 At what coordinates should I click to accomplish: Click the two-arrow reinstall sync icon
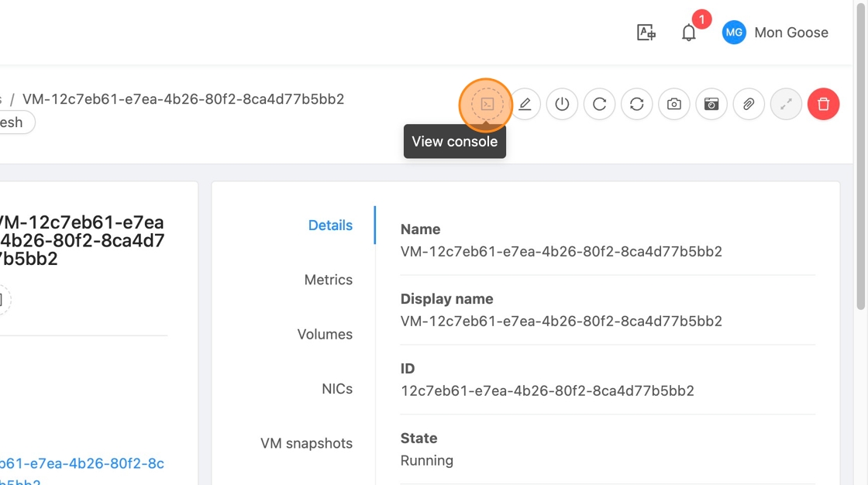click(636, 104)
